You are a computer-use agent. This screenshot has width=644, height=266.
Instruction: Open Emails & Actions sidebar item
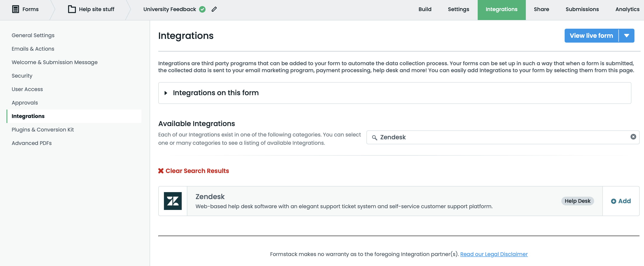[33, 49]
